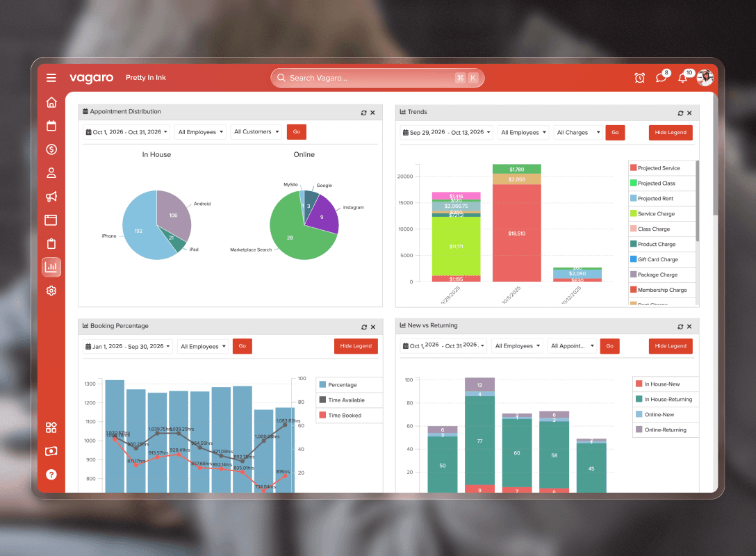The width and height of the screenshot is (756, 556).
Task: Open the Calendar icon in the sidebar
Action: click(x=51, y=126)
